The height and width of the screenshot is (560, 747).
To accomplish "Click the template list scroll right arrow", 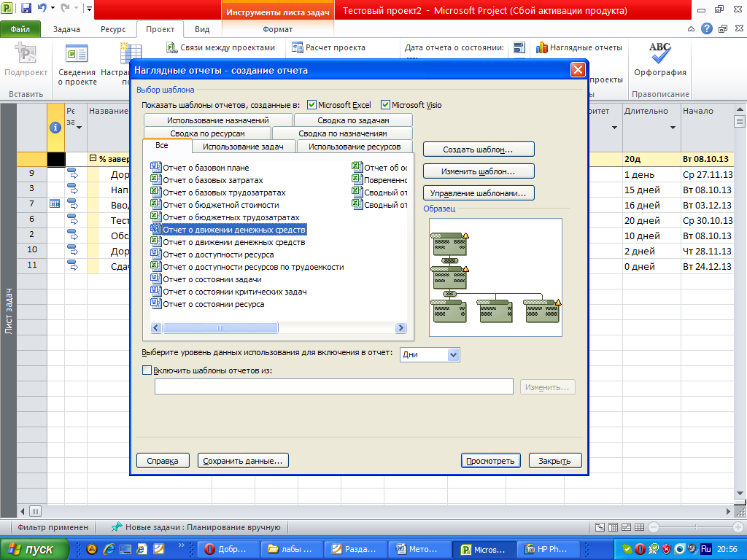I will pos(400,327).
